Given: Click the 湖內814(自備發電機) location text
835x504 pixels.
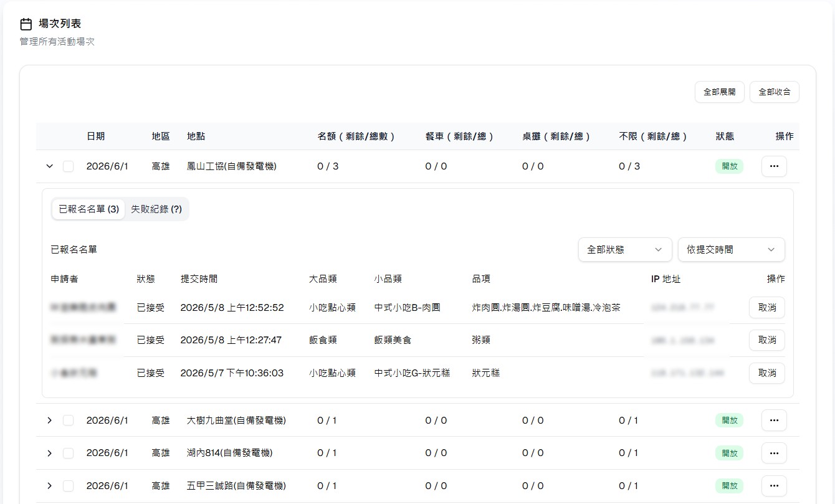Looking at the screenshot, I should (230, 453).
